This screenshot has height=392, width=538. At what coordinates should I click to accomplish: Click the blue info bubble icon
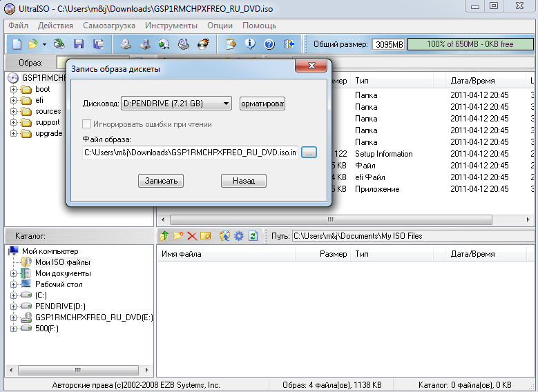[x=250, y=44]
